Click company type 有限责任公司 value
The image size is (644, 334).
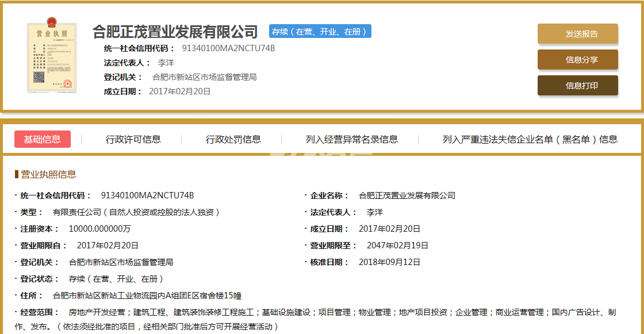point(137,212)
